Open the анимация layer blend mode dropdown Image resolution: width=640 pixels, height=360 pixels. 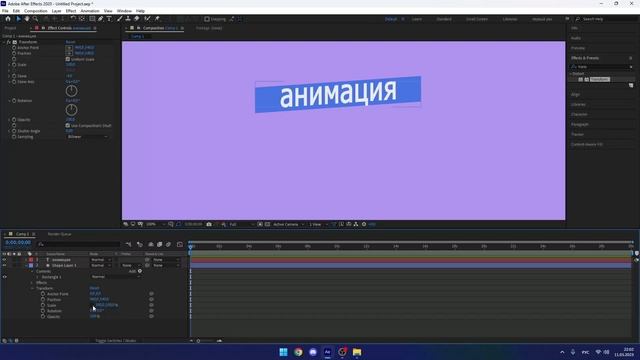pos(100,260)
